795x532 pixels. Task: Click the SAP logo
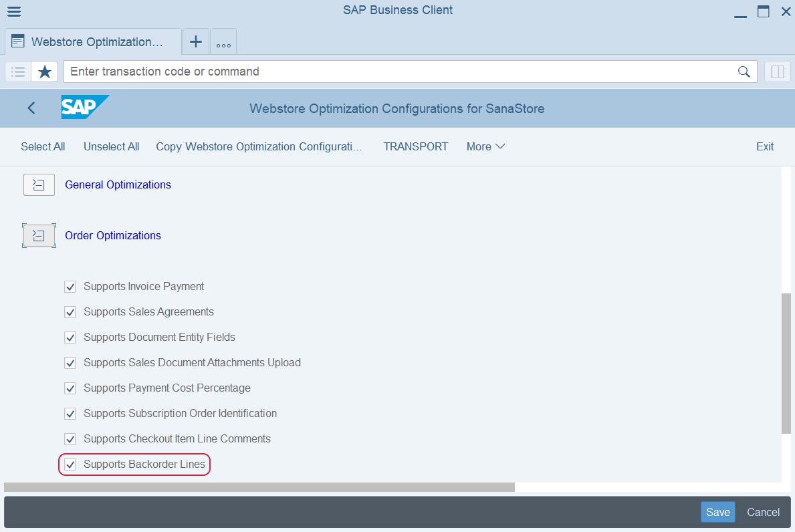[85, 107]
